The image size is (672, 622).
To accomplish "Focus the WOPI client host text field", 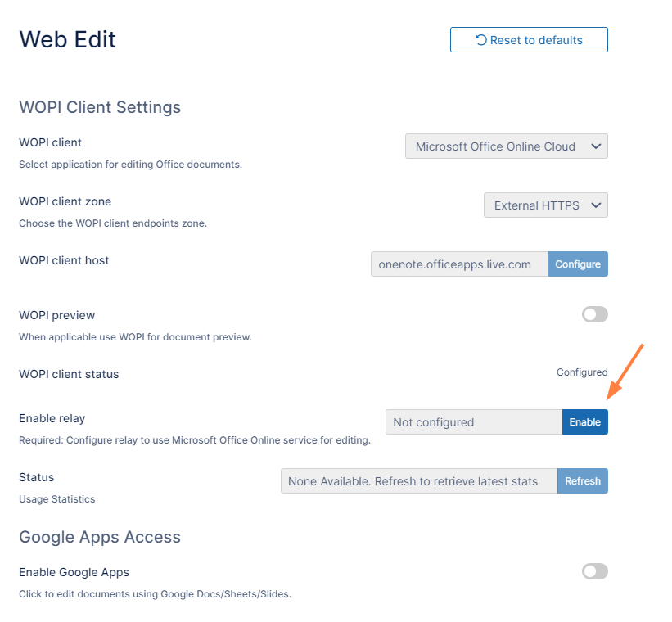I will (x=459, y=264).
